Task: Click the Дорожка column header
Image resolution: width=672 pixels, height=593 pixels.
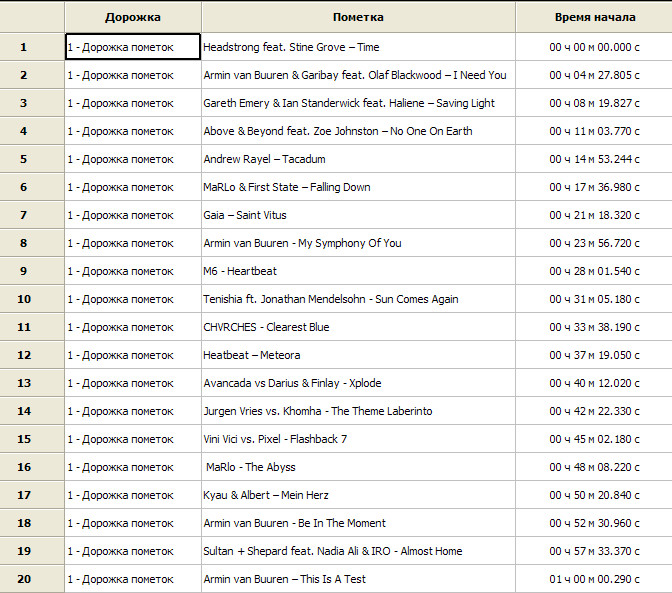Action: click(133, 17)
